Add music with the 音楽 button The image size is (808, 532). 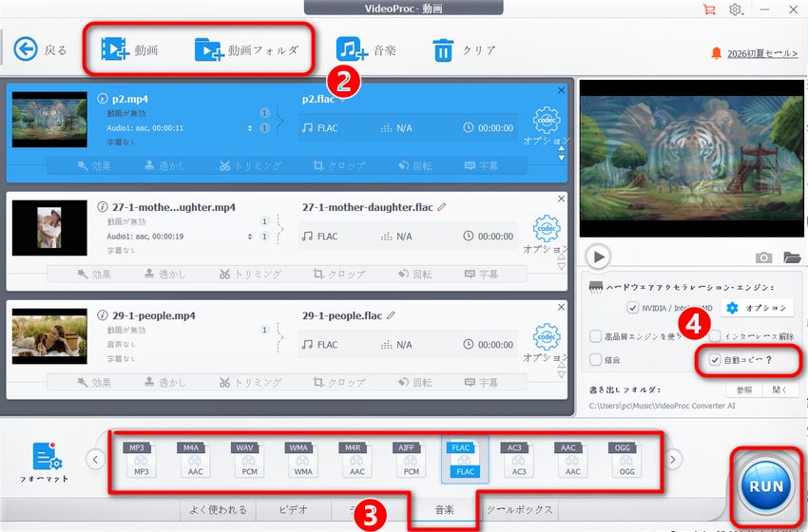click(x=366, y=50)
